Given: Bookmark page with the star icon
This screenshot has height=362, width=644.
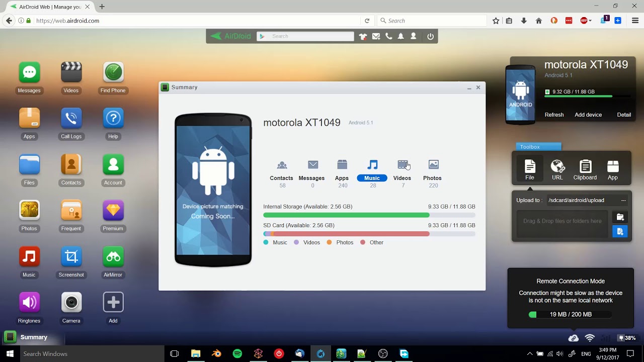Looking at the screenshot, I should [496, 21].
